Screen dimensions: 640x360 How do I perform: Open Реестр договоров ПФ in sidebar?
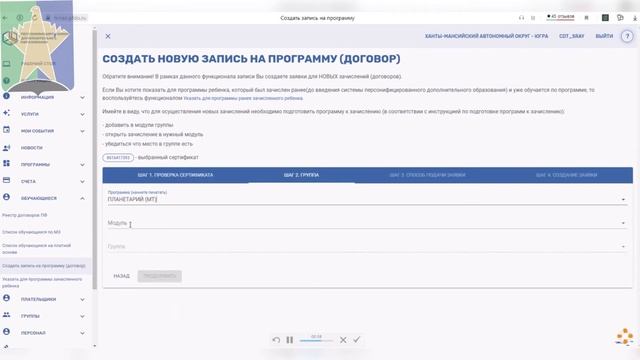(x=24, y=215)
